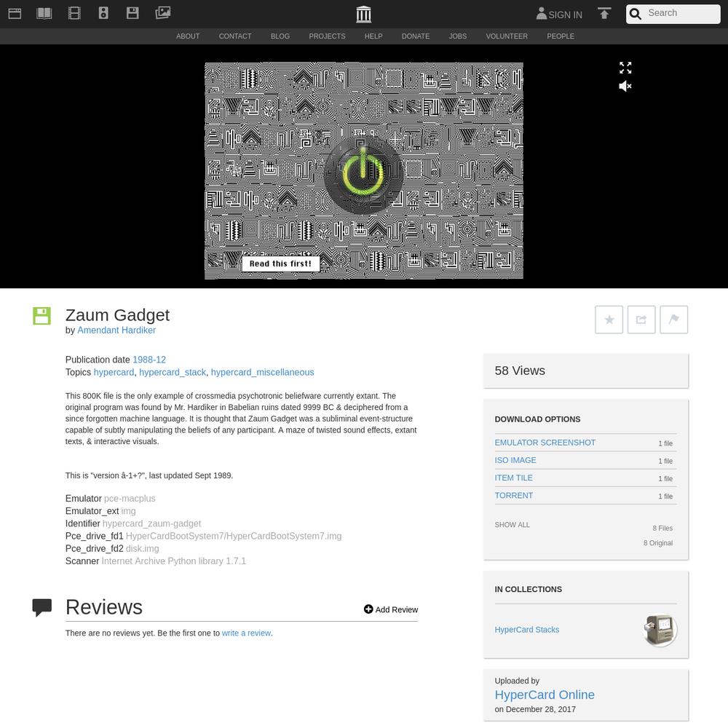Image resolution: width=728 pixels, height=728 pixels.
Task: Flag this item with flag icon
Action: 674,320
